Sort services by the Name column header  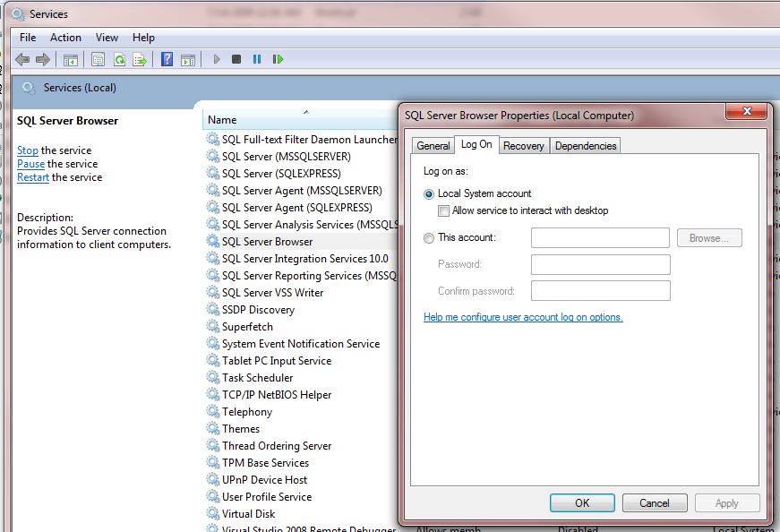[301, 120]
